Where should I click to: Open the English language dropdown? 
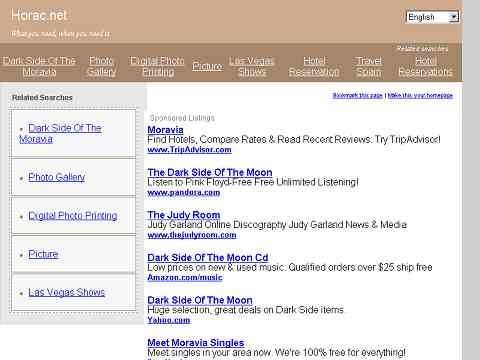coord(433,17)
